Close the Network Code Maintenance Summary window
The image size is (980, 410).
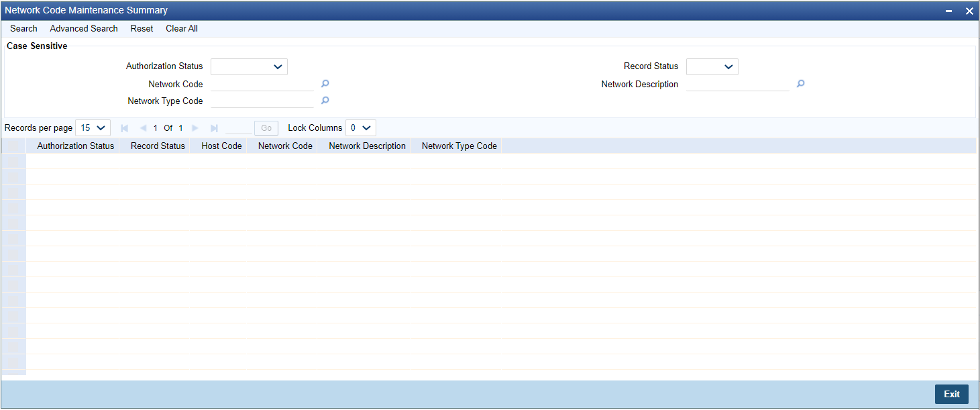(969, 11)
